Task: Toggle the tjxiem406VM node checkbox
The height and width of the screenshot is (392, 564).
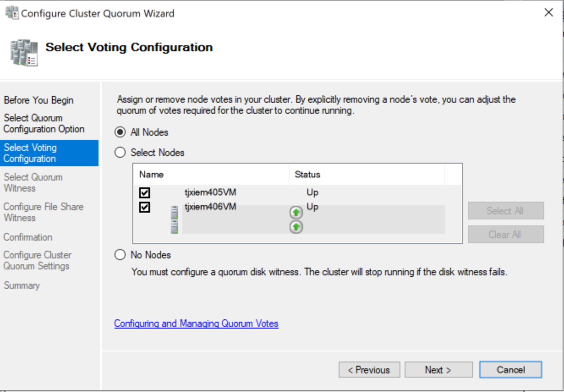Action: pyautogui.click(x=145, y=207)
